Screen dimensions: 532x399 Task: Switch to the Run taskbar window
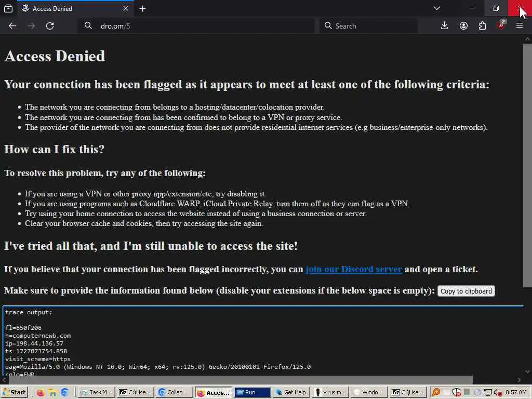pos(252,392)
